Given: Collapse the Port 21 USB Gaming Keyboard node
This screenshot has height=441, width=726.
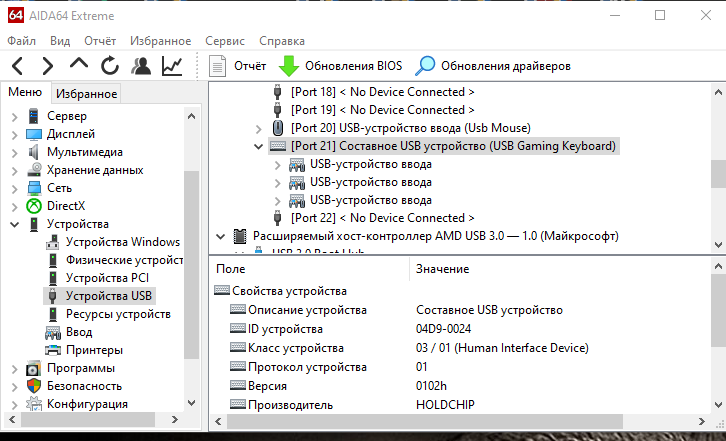Looking at the screenshot, I should [258, 146].
